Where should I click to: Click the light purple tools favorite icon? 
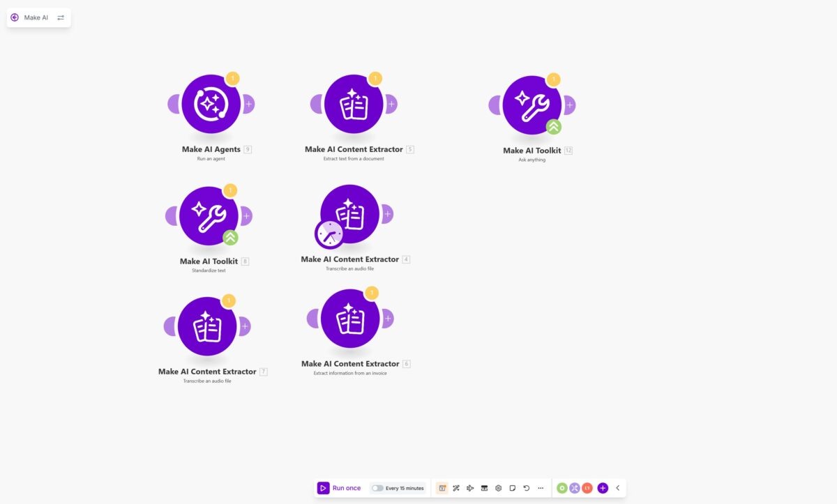click(x=575, y=488)
